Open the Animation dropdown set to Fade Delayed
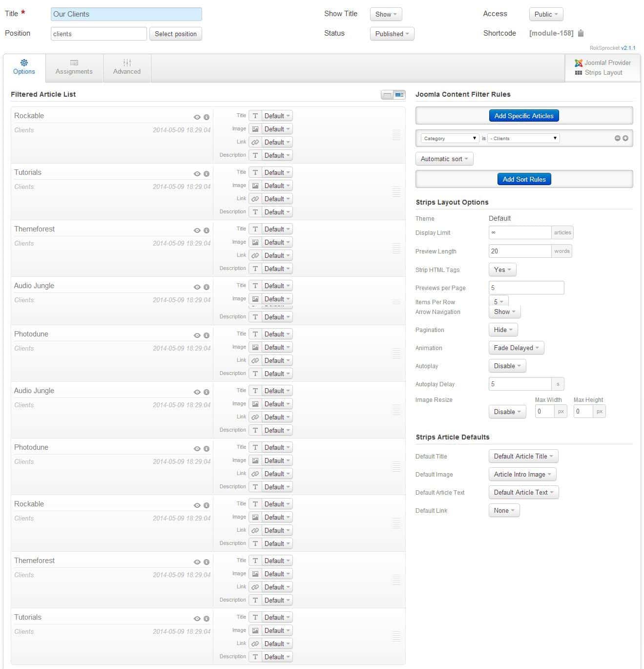The height and width of the screenshot is (669, 644). click(516, 348)
